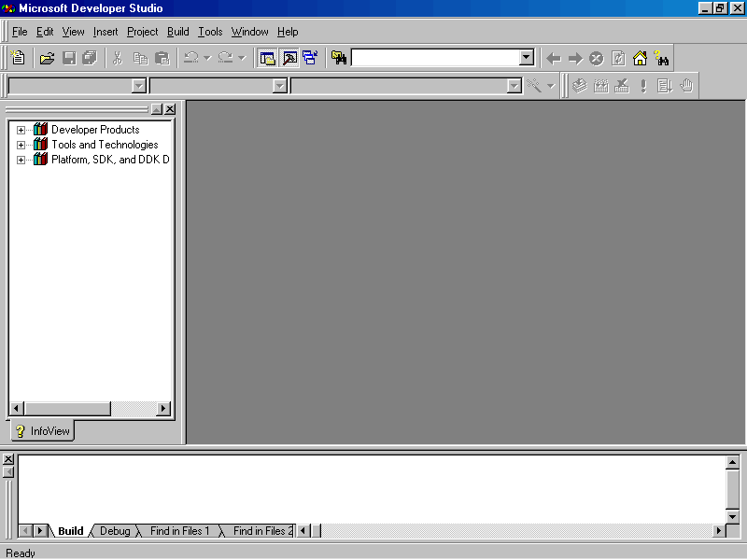The height and width of the screenshot is (560, 747).
Task: Open the Build menu
Action: coord(178,32)
